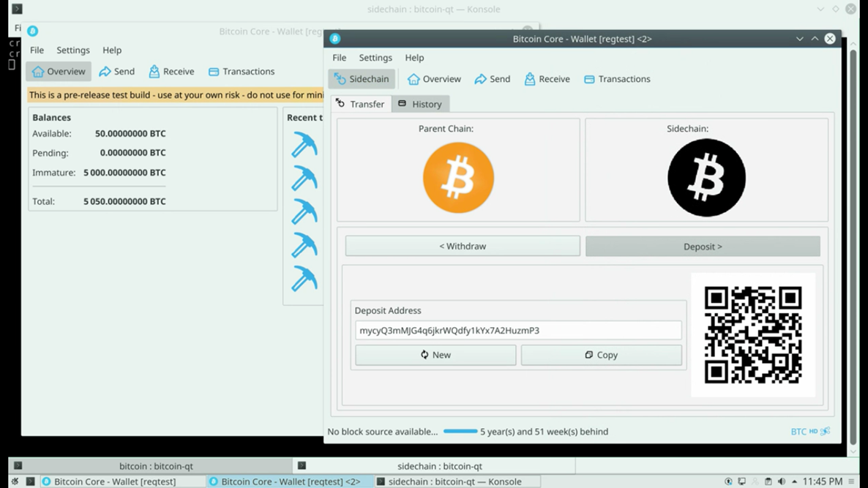
Task: Open File menu in the background wallet
Action: [37, 50]
